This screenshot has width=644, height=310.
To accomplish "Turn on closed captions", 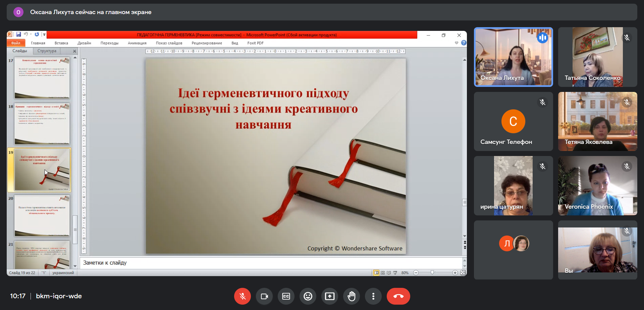I will 286,296.
